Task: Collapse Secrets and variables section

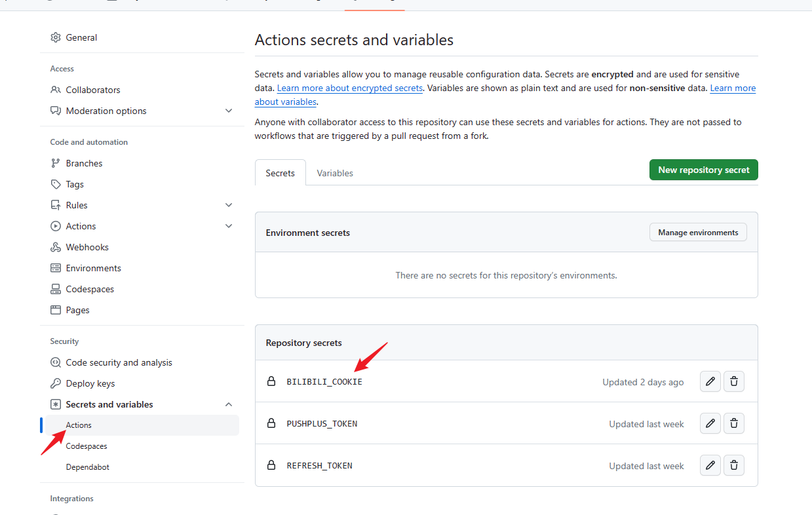Action: [x=229, y=404]
